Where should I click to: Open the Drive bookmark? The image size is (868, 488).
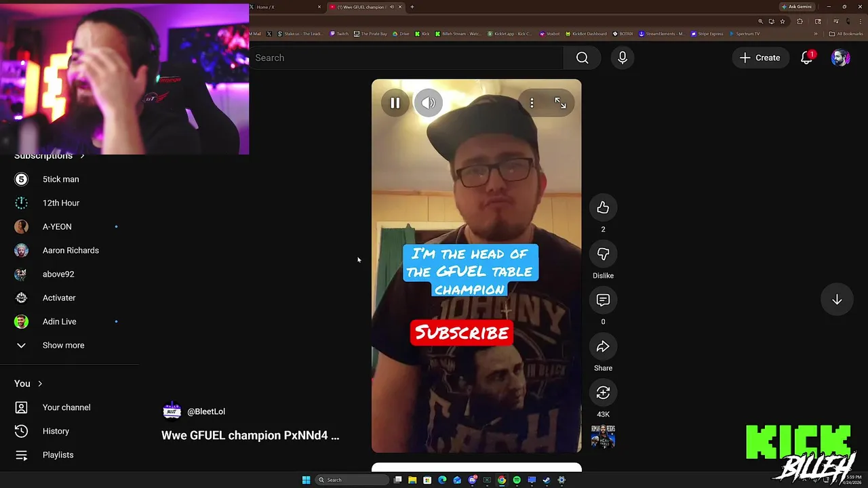(x=401, y=34)
